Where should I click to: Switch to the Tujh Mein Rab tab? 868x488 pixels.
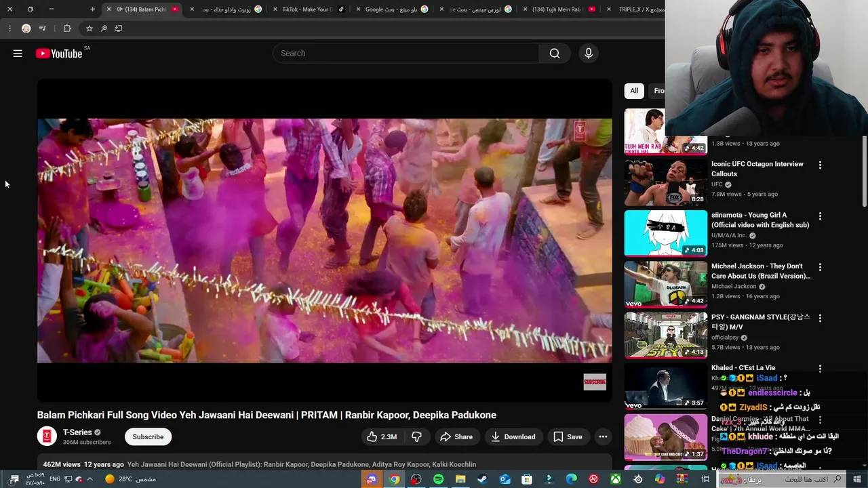[x=558, y=9]
